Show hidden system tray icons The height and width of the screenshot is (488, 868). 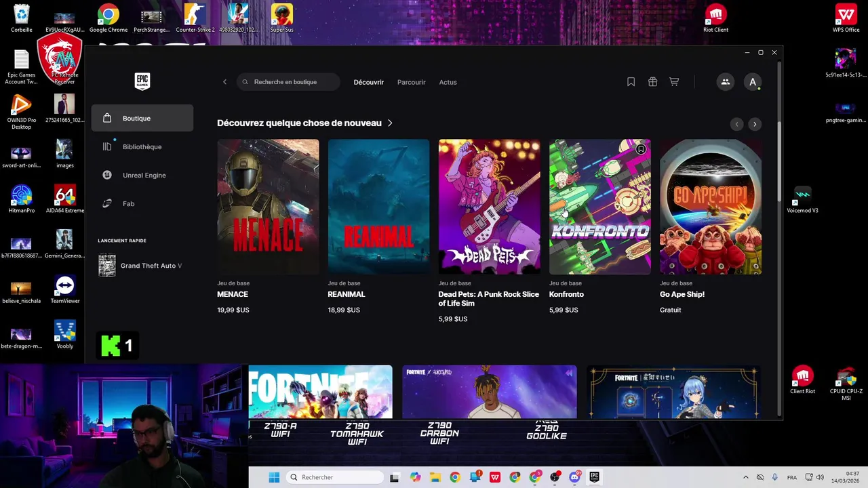coord(745,477)
